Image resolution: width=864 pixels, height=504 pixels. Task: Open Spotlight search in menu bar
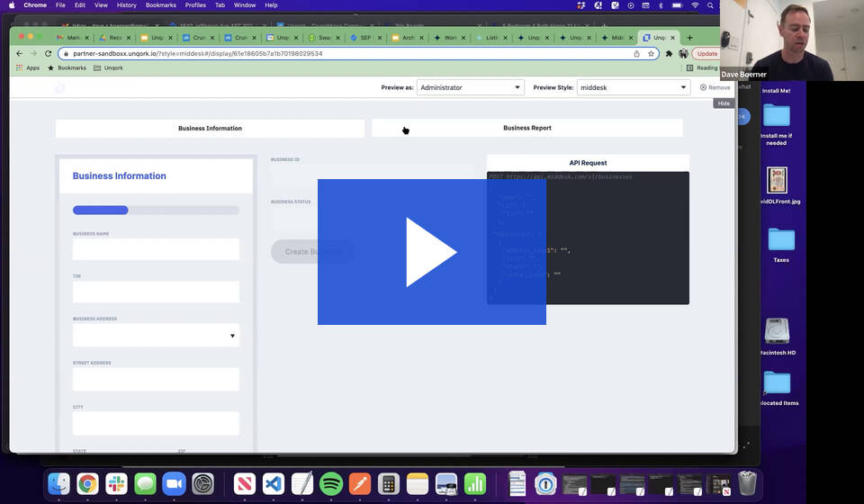pyautogui.click(x=711, y=5)
